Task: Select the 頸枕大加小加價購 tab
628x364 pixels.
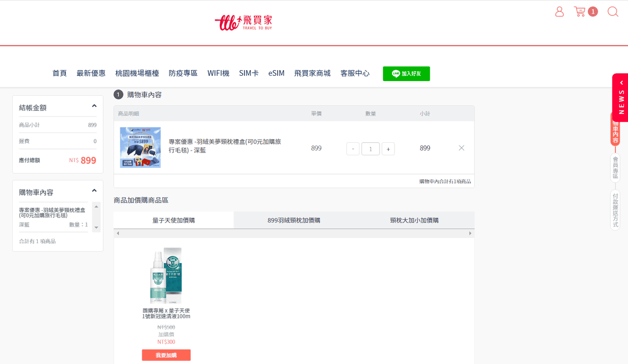Action: coord(413,220)
